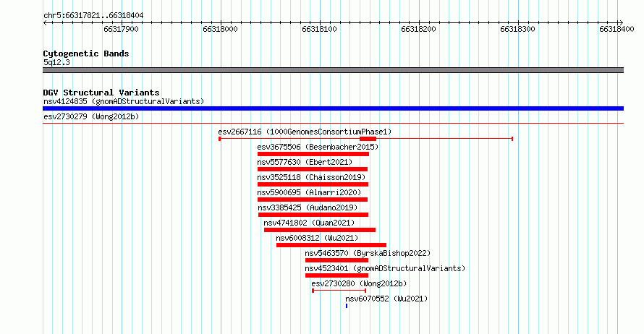The height and width of the screenshot is (334, 644).
Task: Open variant nsv4741802 (Quan2021) label
Action: tap(309, 223)
